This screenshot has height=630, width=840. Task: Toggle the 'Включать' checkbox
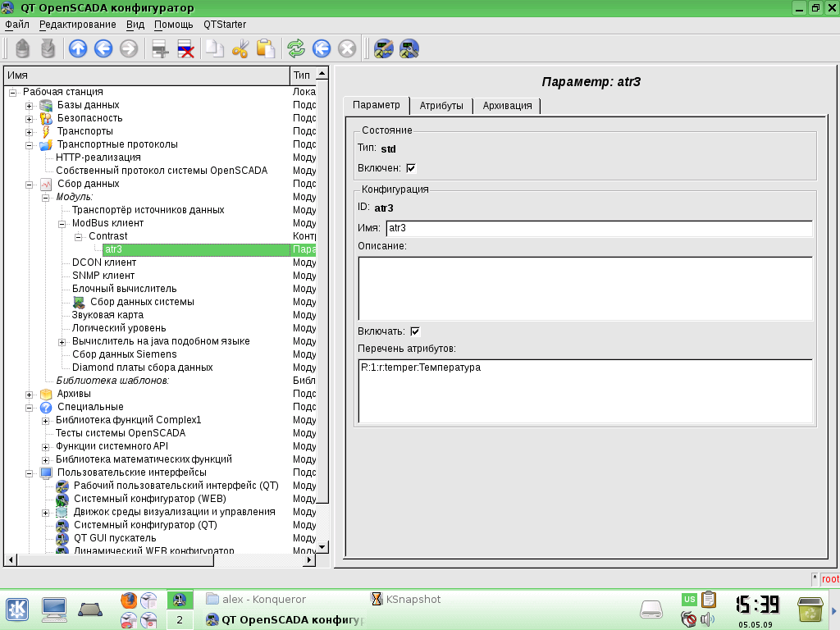[x=415, y=331]
